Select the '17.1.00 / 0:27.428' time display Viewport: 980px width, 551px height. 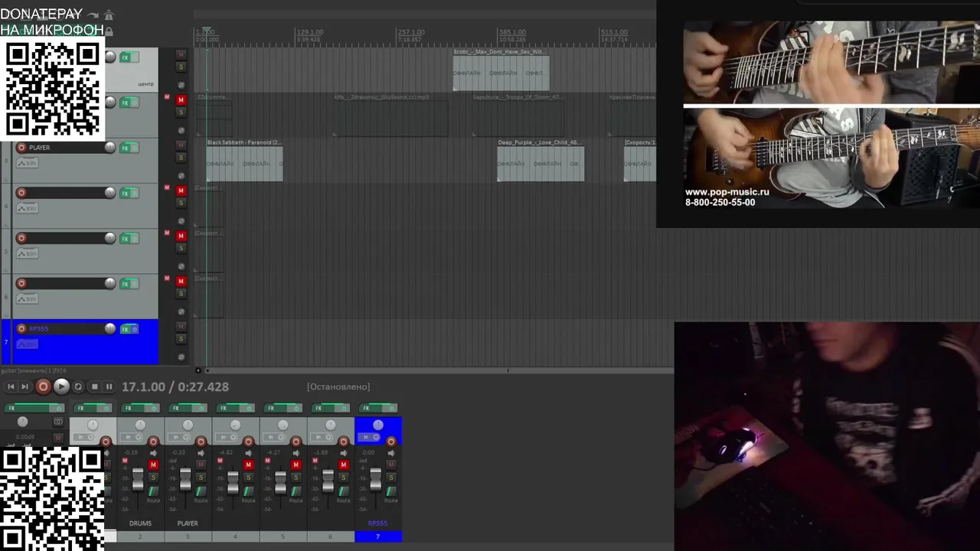[175, 387]
